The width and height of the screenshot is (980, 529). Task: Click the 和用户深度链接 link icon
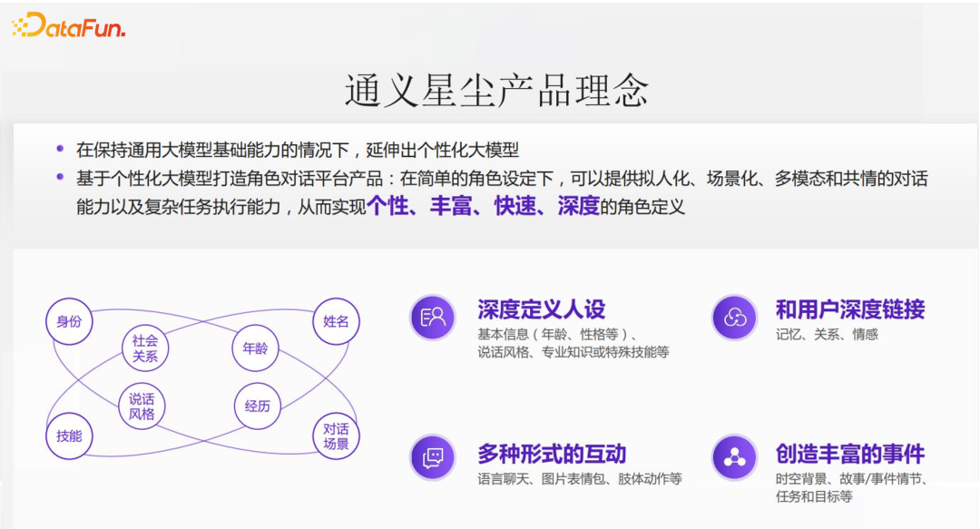[x=734, y=317]
